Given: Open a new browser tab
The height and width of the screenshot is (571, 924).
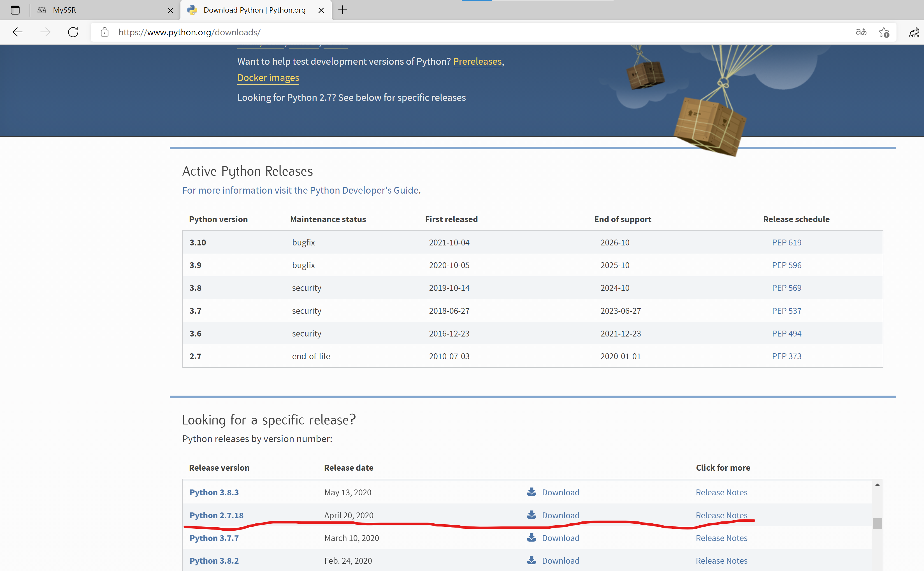Looking at the screenshot, I should click(x=342, y=10).
